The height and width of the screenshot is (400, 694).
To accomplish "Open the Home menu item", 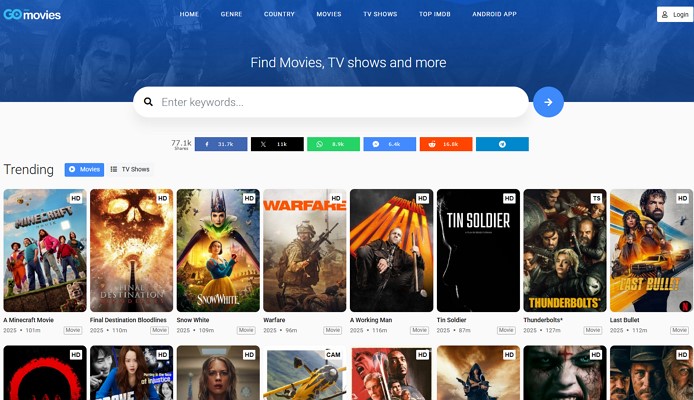I will (189, 14).
